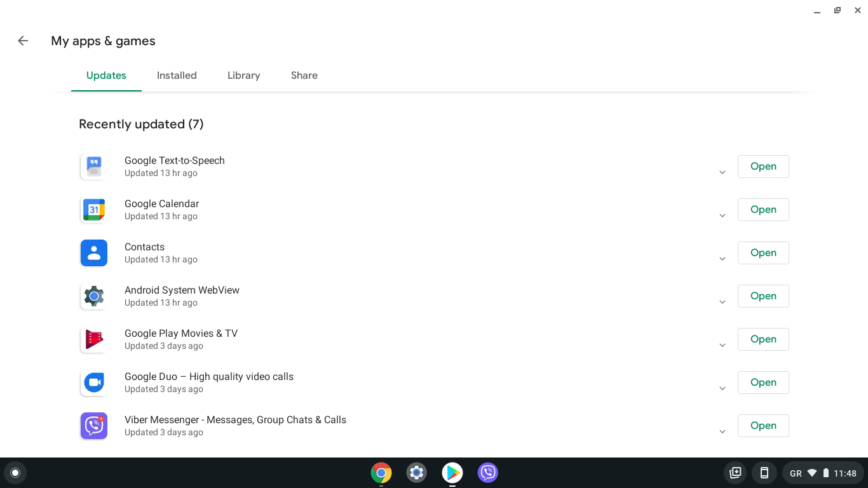Screen dimensions: 868x488
Task: Click the GR keyboard layout indicator
Action: tap(796, 473)
